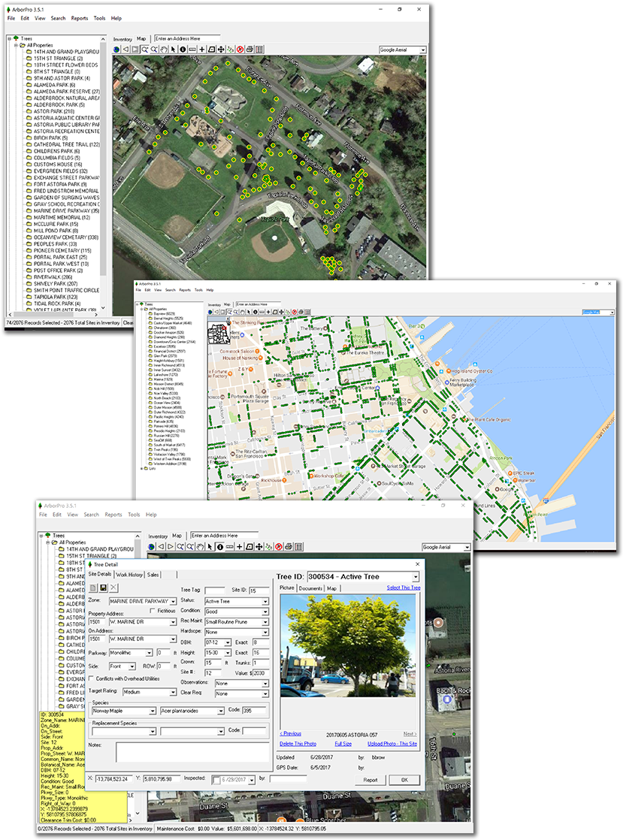Open the Tree ID dropdown 300534 - Active Tree
The width and height of the screenshot is (623, 840).
coord(363,576)
